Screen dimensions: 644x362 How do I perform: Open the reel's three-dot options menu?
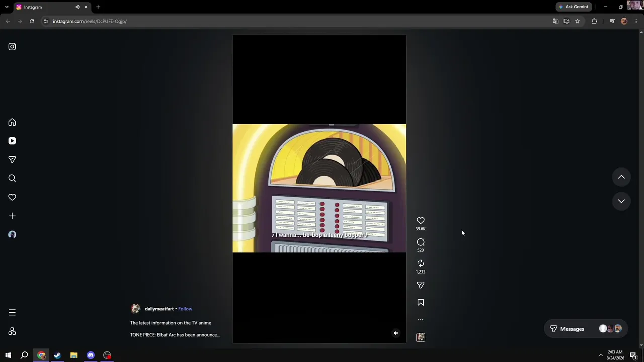[x=421, y=320]
